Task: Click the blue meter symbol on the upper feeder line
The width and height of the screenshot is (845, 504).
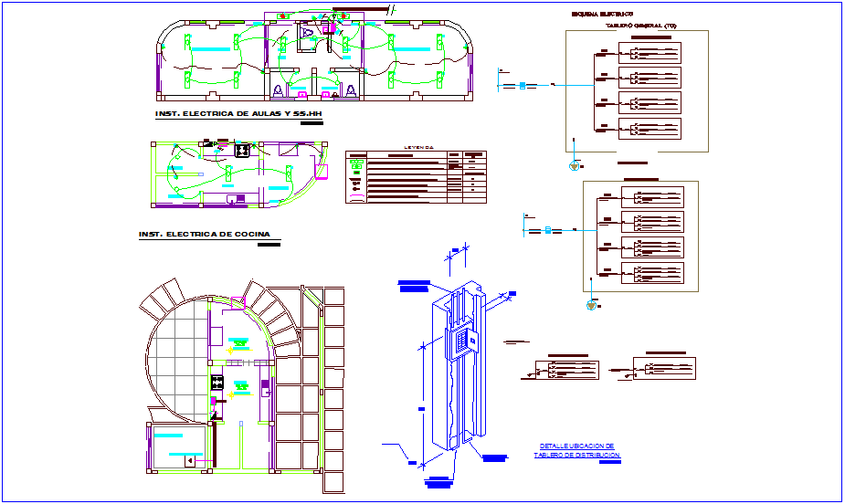Action: tap(522, 86)
